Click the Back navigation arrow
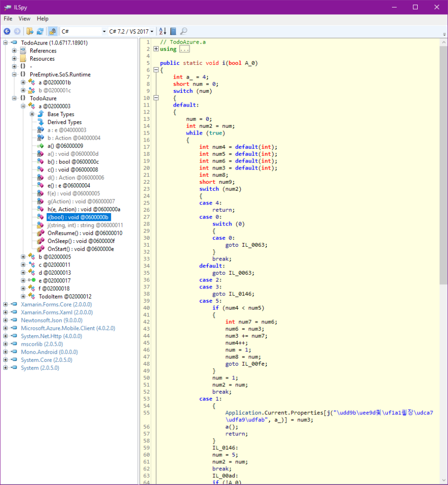 7,31
